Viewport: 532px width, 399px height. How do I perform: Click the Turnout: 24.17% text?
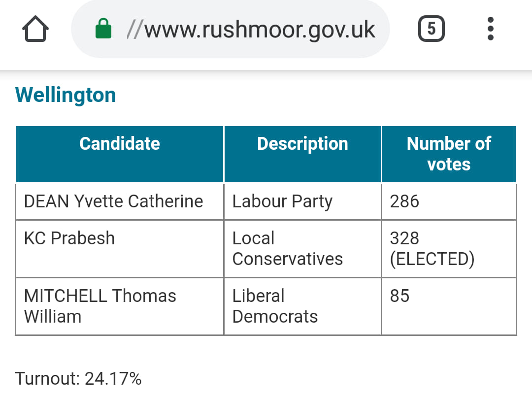[x=79, y=379]
